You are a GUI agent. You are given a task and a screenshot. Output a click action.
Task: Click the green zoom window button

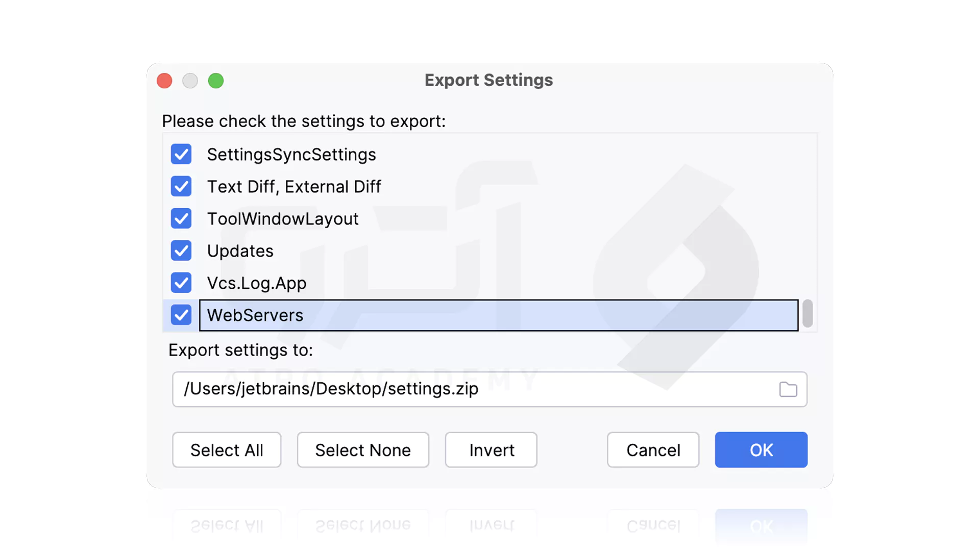tap(216, 81)
